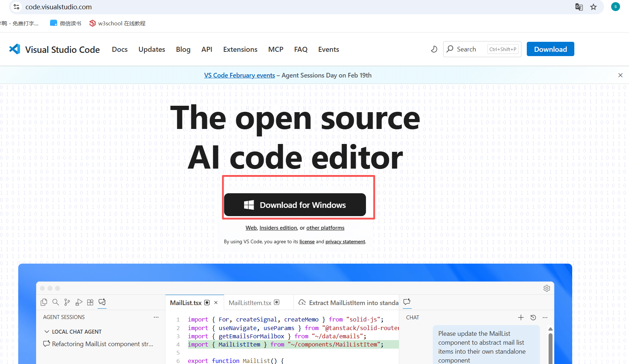Image resolution: width=629 pixels, height=364 pixels.
Task: Toggle the dark theme moon icon
Action: [x=434, y=49]
